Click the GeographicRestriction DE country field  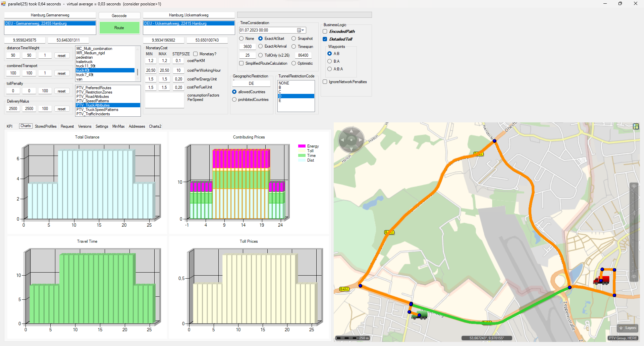click(x=251, y=83)
